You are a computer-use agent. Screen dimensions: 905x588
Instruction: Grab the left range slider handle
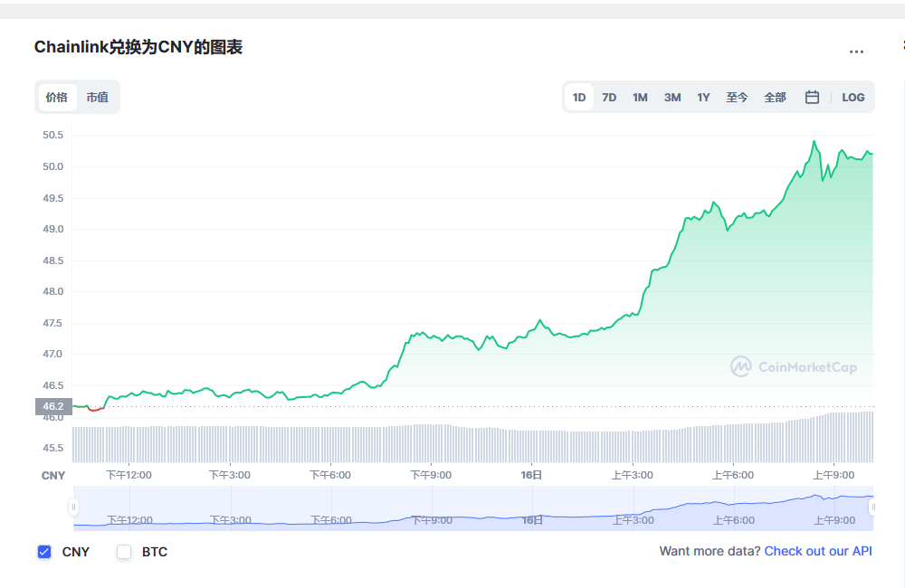[74, 507]
